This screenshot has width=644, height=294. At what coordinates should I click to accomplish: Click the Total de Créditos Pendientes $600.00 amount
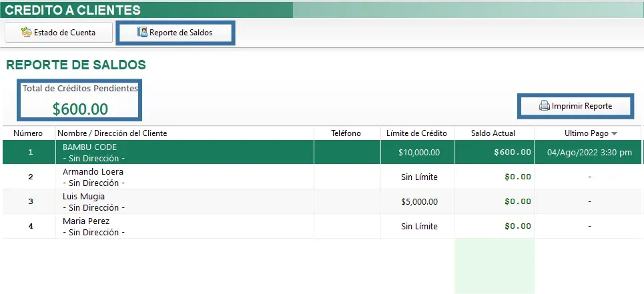point(80,109)
